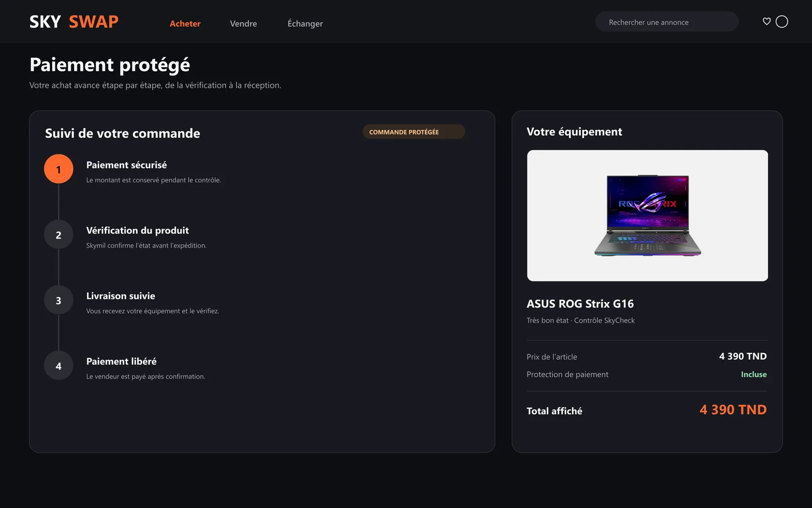Screen dimensions: 812x508
Task: Click the Paiement protégé page heading
Action: click(x=110, y=65)
